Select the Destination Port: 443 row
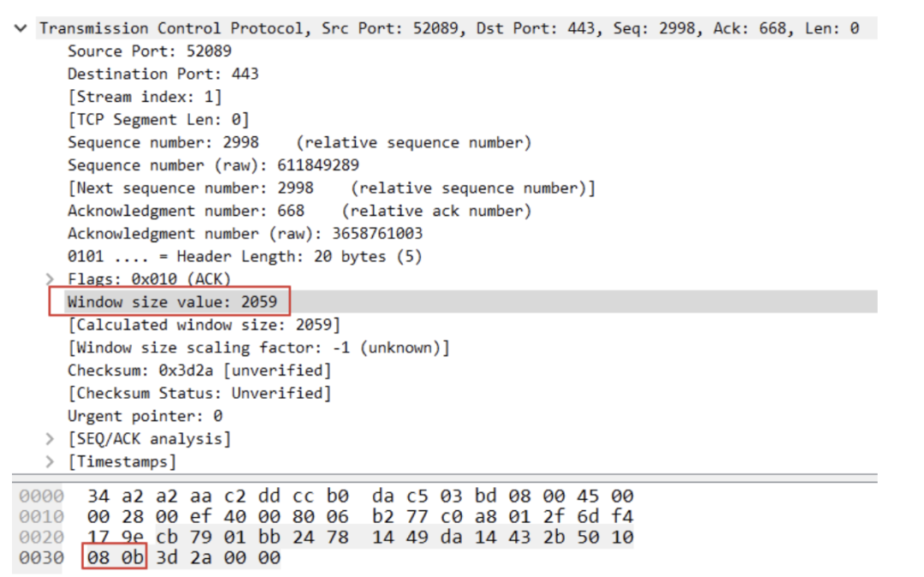The width and height of the screenshot is (924, 577). [x=163, y=74]
